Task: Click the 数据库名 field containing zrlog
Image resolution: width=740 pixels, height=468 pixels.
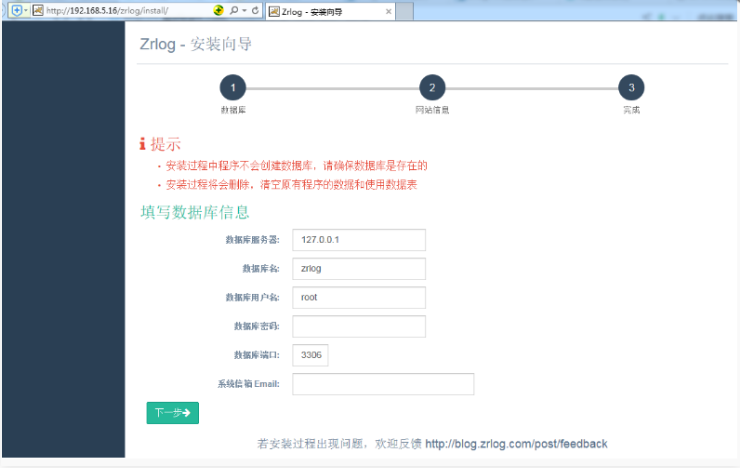Action: [x=359, y=269]
